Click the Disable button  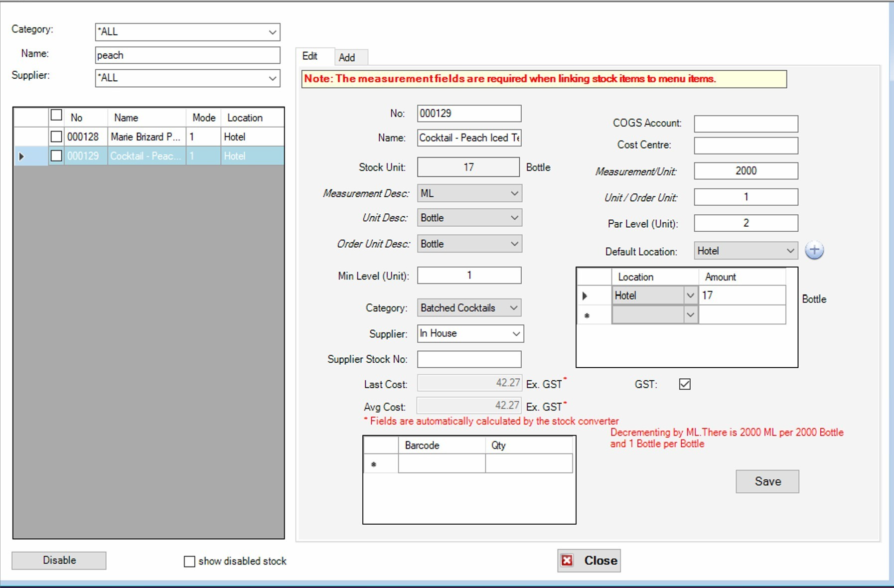59,561
